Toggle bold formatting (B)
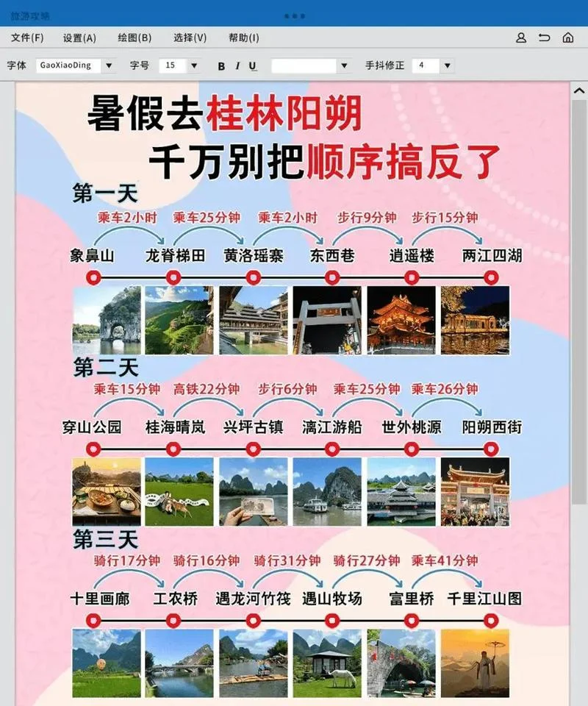 (x=221, y=66)
